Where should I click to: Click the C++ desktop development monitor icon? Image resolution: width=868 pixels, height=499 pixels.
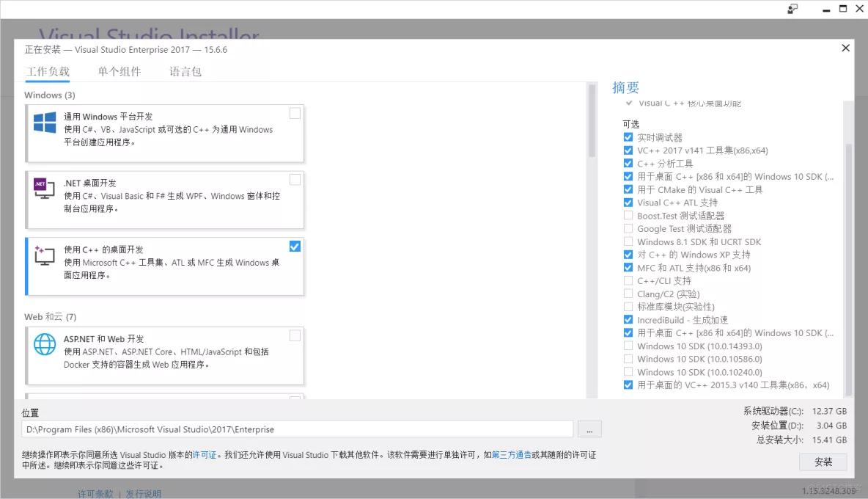[44, 255]
